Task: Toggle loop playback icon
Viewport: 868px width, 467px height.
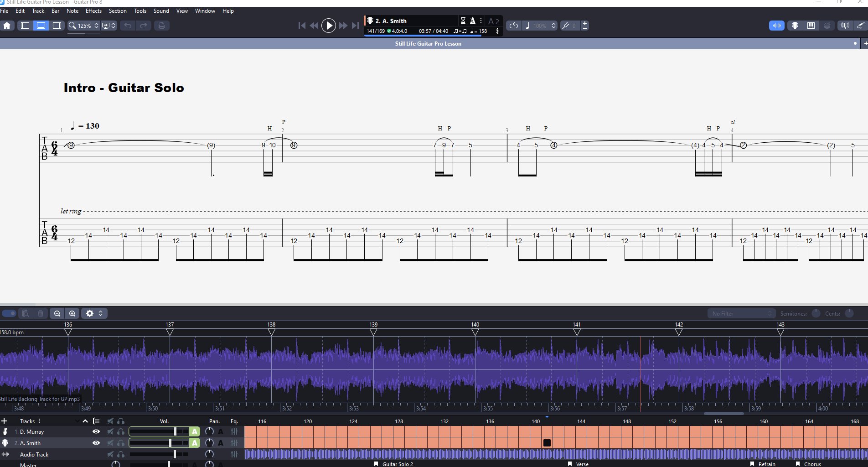Action: pos(514,26)
